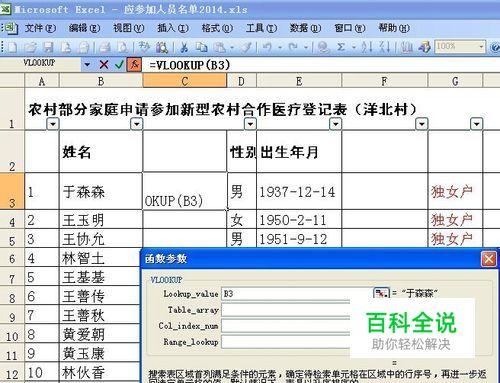Click the Table_array input field

pos(286,310)
